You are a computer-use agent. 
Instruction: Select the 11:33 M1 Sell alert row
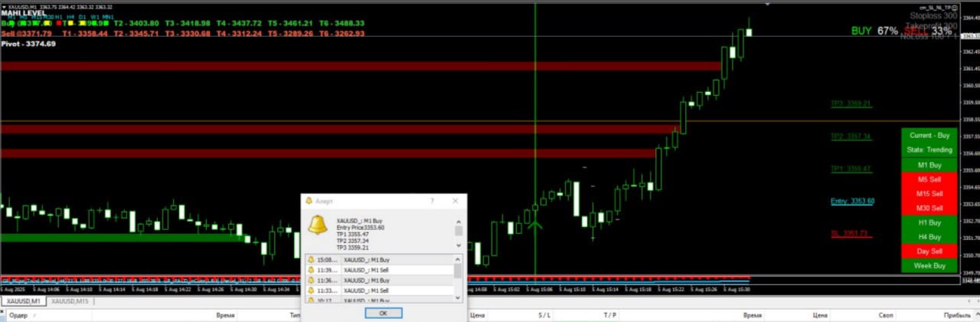click(379, 291)
